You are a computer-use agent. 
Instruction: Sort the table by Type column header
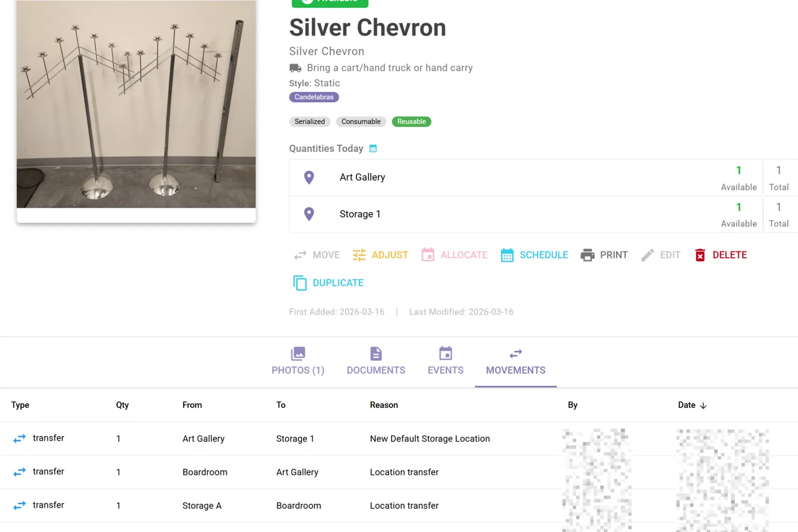[x=20, y=405]
